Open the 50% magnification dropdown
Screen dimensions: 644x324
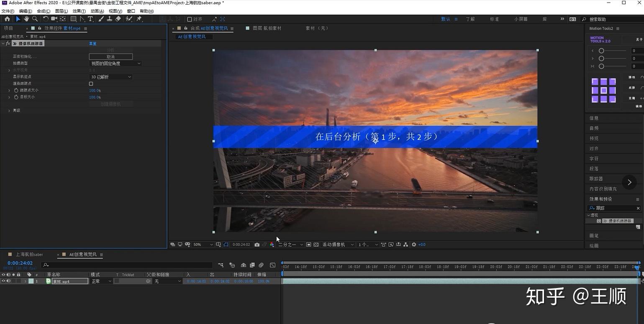(203, 245)
